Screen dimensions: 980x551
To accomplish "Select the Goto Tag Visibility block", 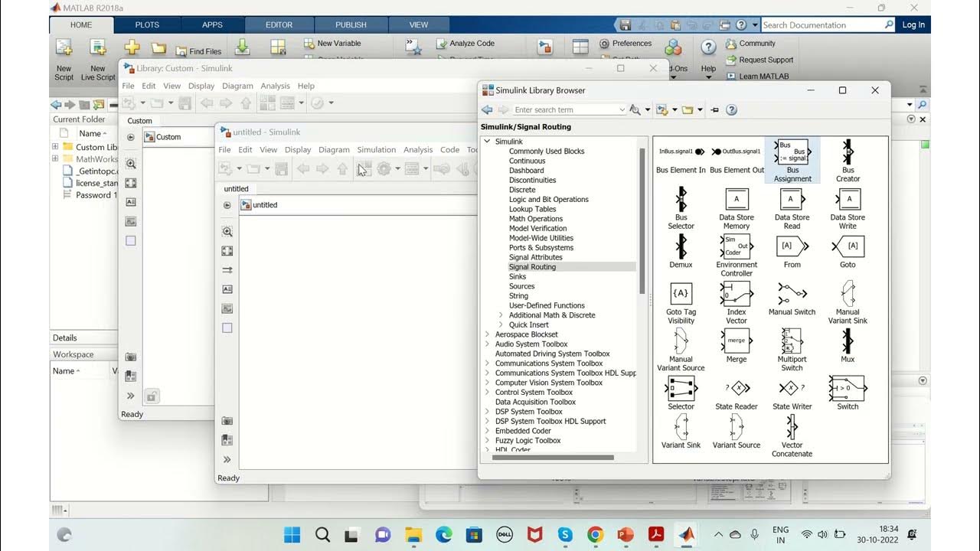I will pos(681,303).
